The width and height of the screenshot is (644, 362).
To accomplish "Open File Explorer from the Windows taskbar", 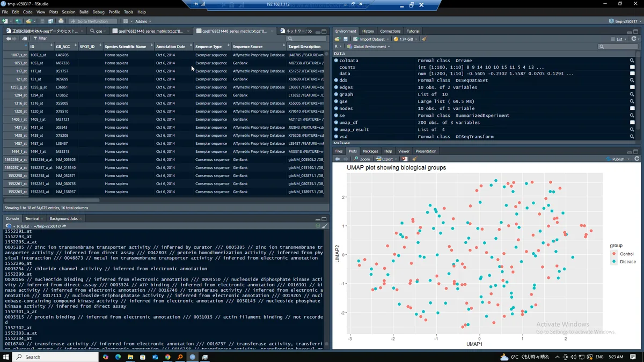I will coord(130,357).
